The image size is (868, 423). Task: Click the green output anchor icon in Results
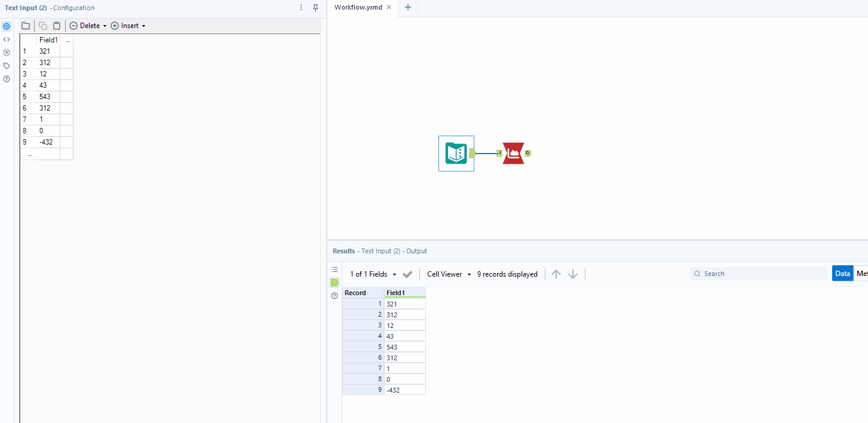pos(335,283)
